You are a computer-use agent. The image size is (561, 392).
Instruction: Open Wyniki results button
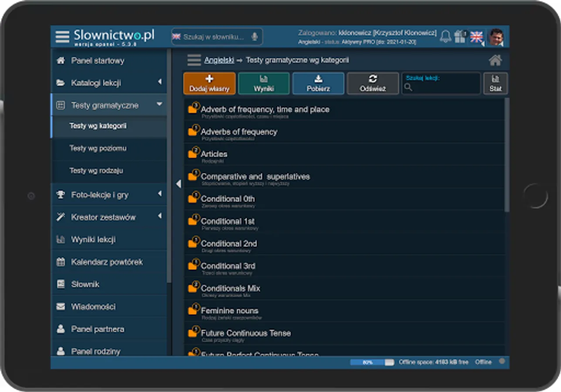tap(264, 83)
